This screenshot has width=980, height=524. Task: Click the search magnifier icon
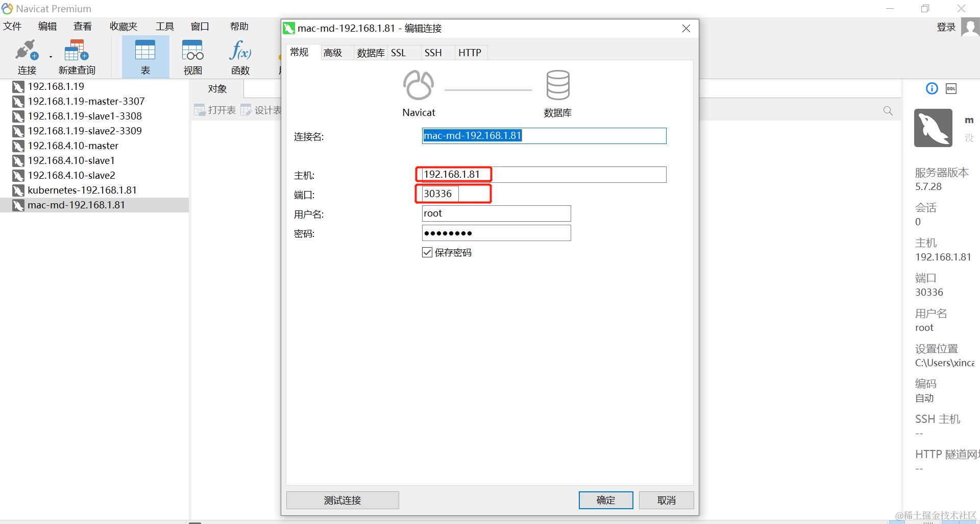[x=888, y=111]
